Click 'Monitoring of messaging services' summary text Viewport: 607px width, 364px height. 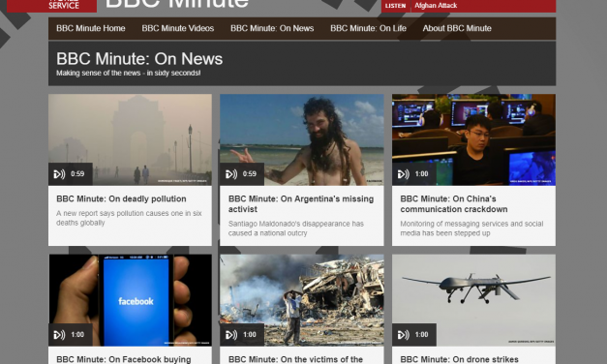pos(471,228)
